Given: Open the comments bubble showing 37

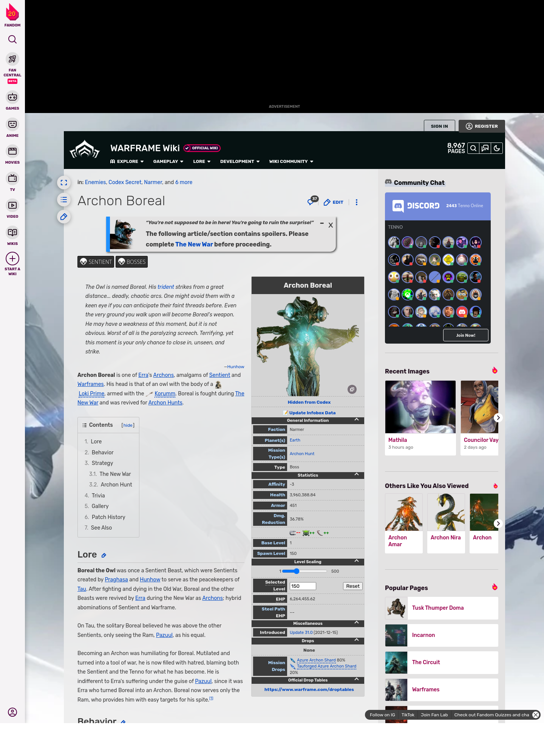Looking at the screenshot, I should (x=312, y=201).
